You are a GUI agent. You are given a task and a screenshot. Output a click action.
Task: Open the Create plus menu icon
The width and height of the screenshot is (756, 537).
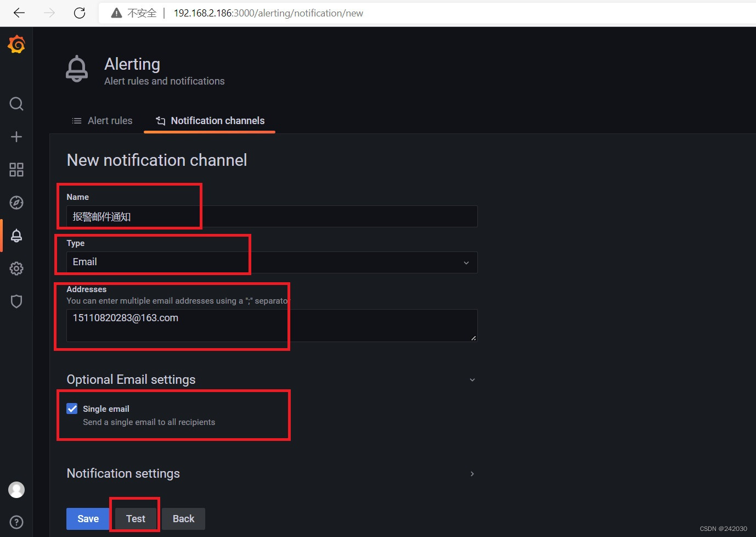point(16,137)
